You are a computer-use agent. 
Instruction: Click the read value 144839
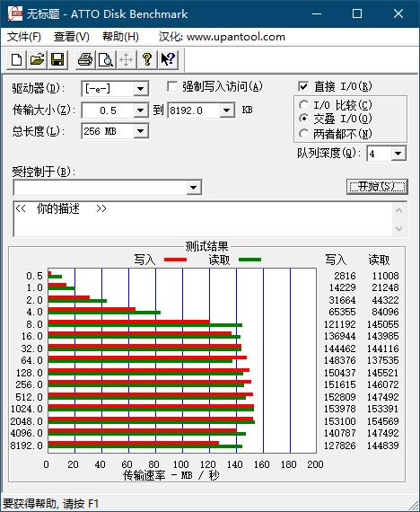(x=383, y=446)
